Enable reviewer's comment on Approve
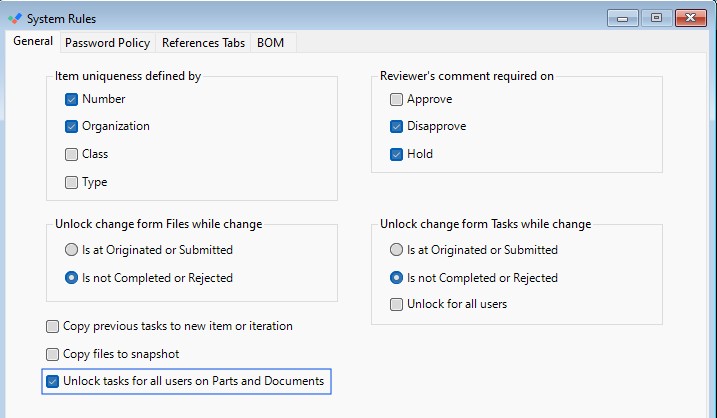Screen dimensions: 717x418 point(396,99)
